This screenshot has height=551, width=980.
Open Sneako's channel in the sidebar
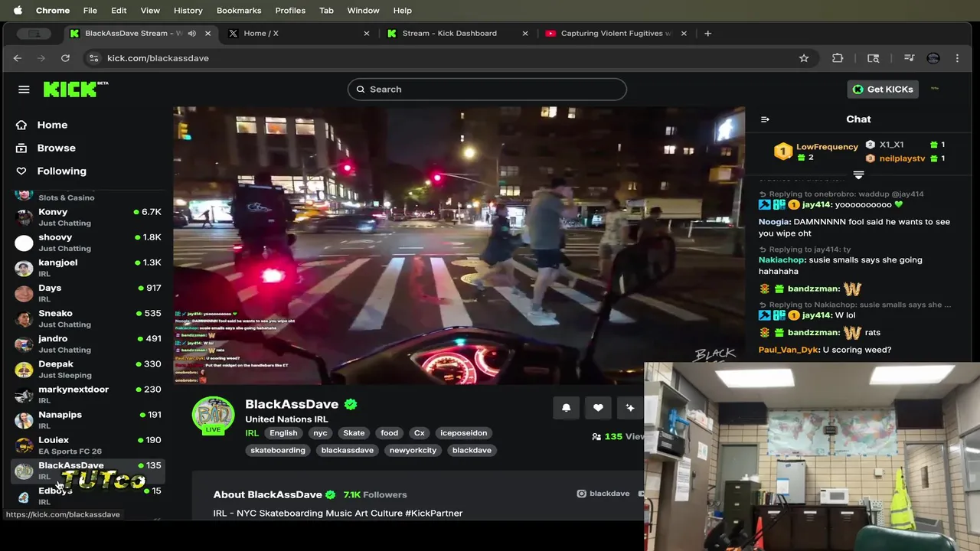[x=88, y=318]
